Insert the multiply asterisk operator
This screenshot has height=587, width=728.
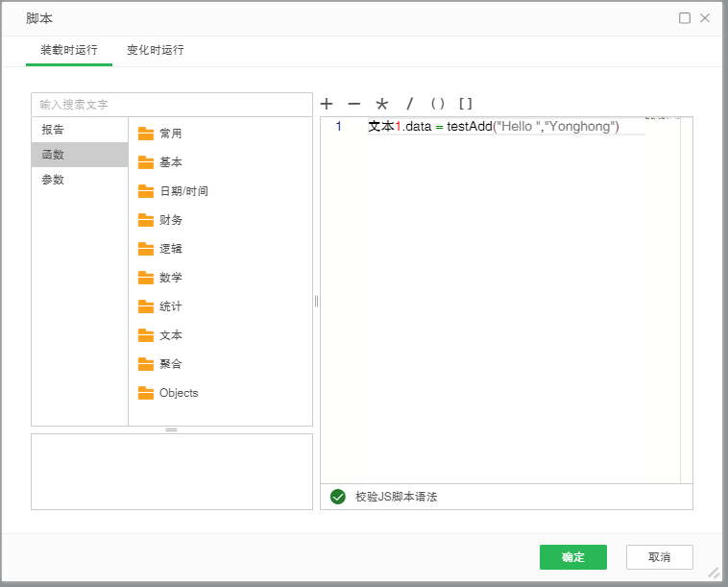pos(382,104)
